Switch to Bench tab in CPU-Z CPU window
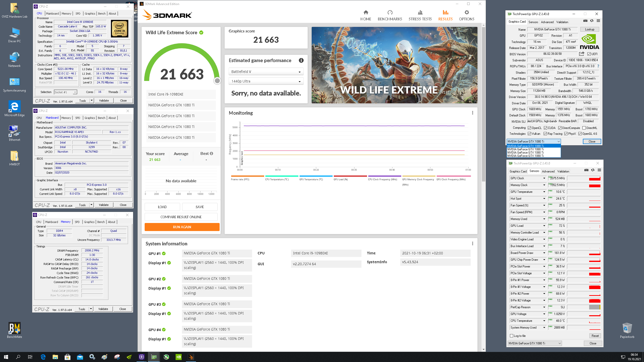644x362 pixels. [x=102, y=14]
